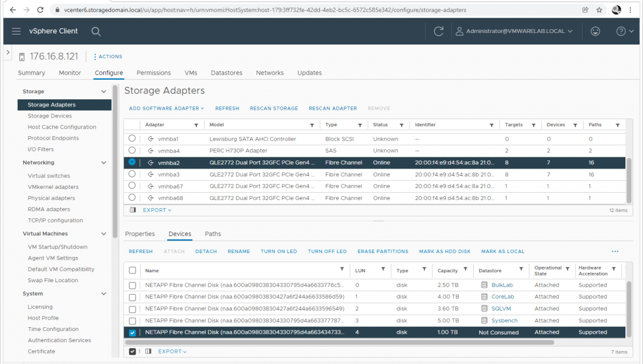Check the LUN 1 CoreLab disk checkbox

[x=132, y=297]
